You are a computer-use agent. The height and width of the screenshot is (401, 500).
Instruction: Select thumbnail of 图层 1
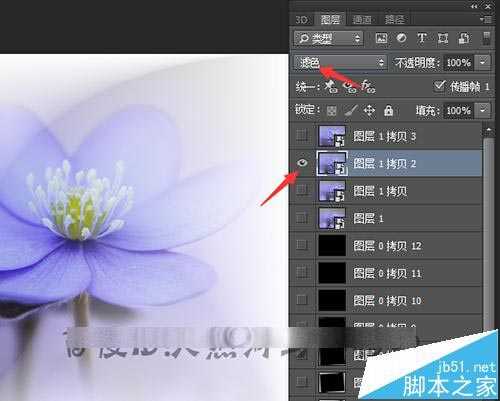(x=332, y=218)
